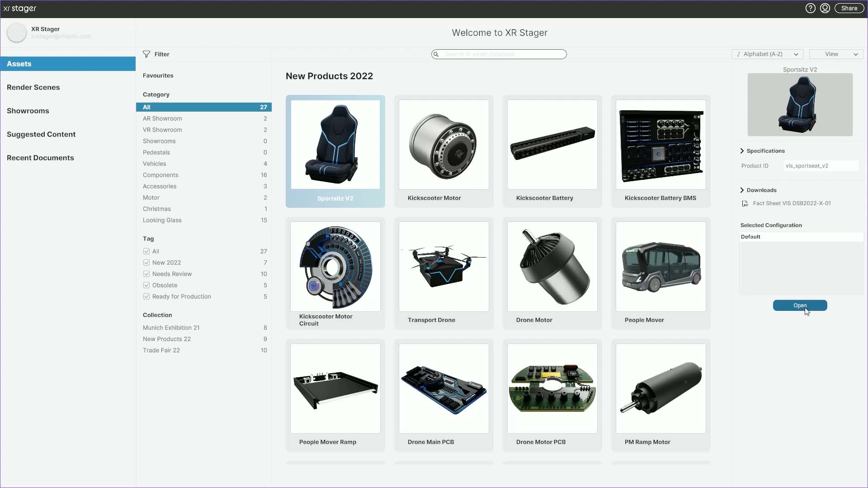Select the Drone Main PCB card
The width and height of the screenshot is (868, 488).
[444, 395]
